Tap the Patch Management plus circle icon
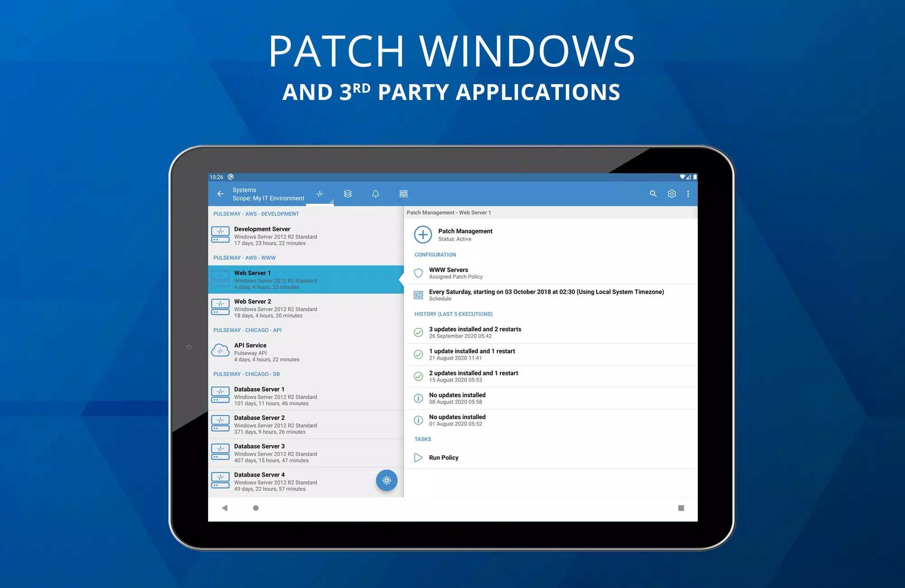 point(423,235)
